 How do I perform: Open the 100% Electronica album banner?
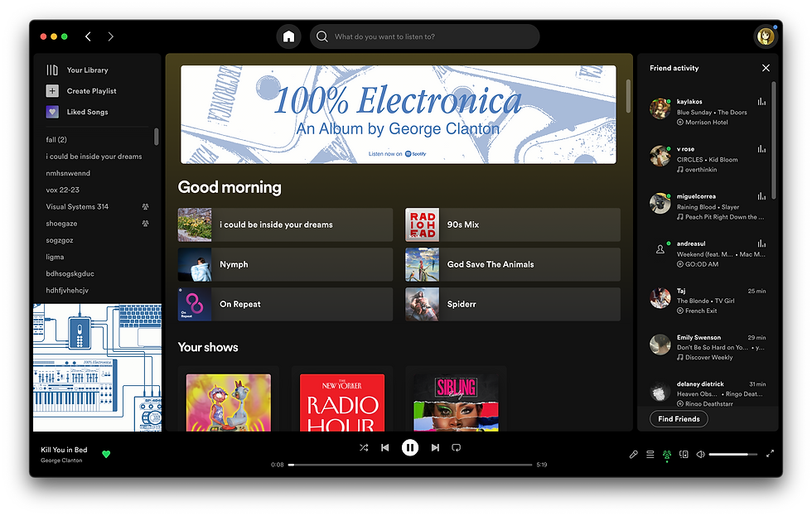pos(399,114)
